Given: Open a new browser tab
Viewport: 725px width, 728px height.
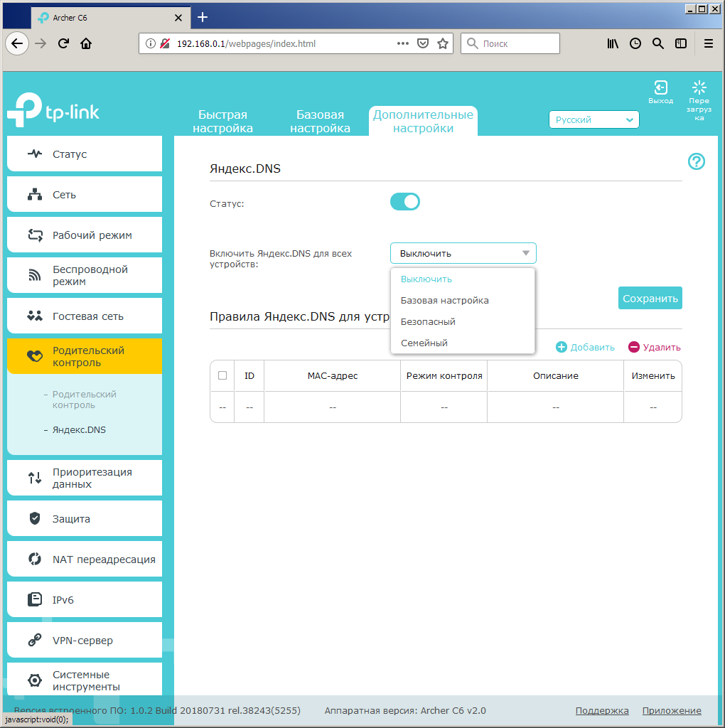Looking at the screenshot, I should 203,18.
